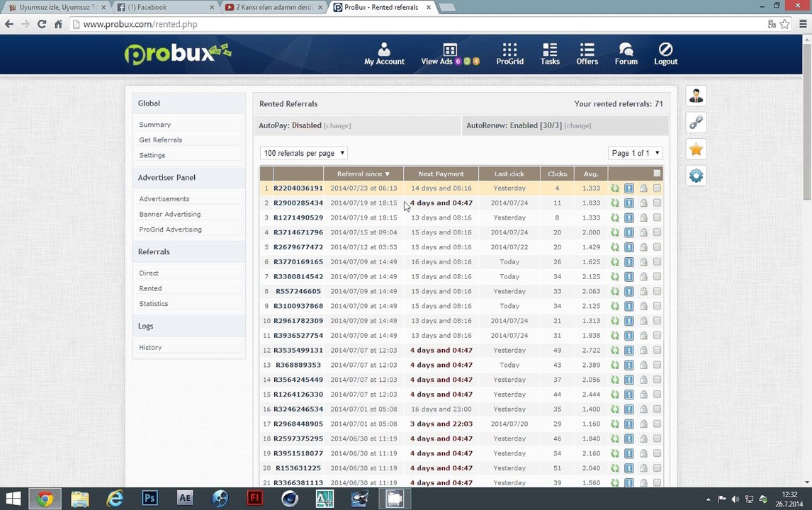Click lock icon for R3951518077
Viewport: 812px width, 510px height.
point(643,453)
